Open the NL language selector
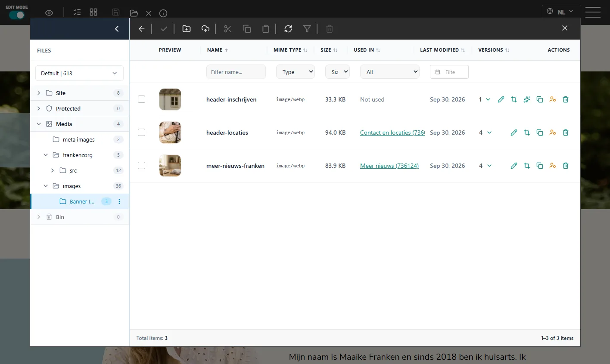610x364 pixels. 561,12
